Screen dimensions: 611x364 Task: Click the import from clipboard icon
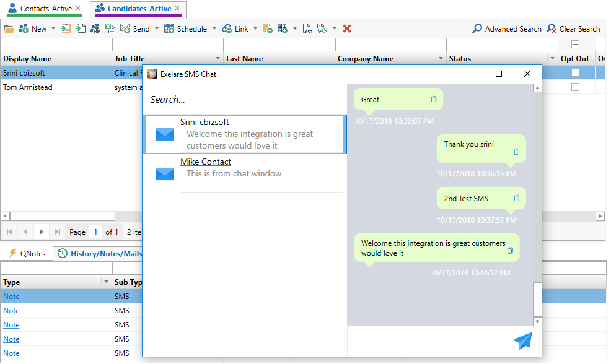coord(66,28)
